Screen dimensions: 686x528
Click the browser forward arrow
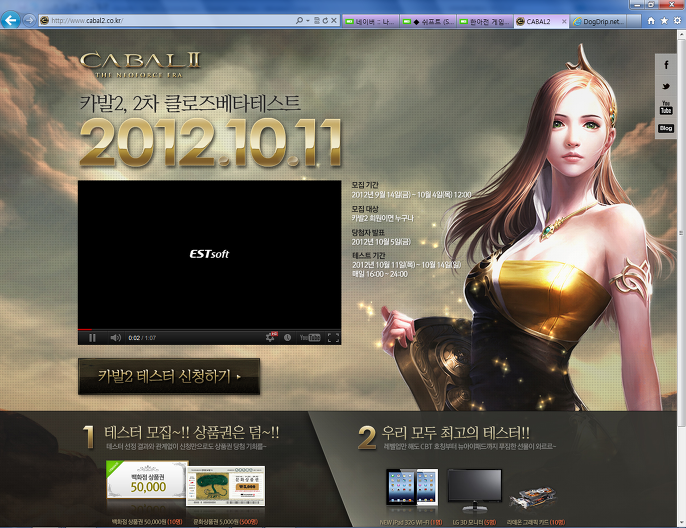tap(29, 21)
